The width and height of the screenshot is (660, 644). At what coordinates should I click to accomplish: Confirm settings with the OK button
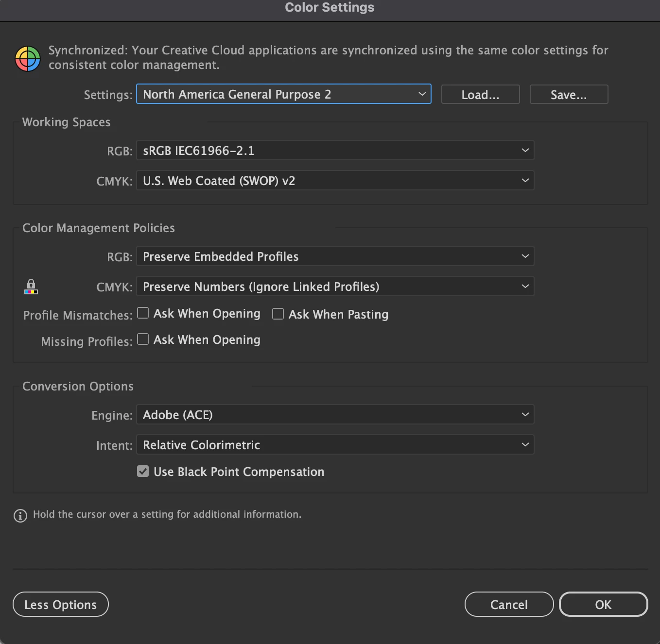click(x=604, y=604)
